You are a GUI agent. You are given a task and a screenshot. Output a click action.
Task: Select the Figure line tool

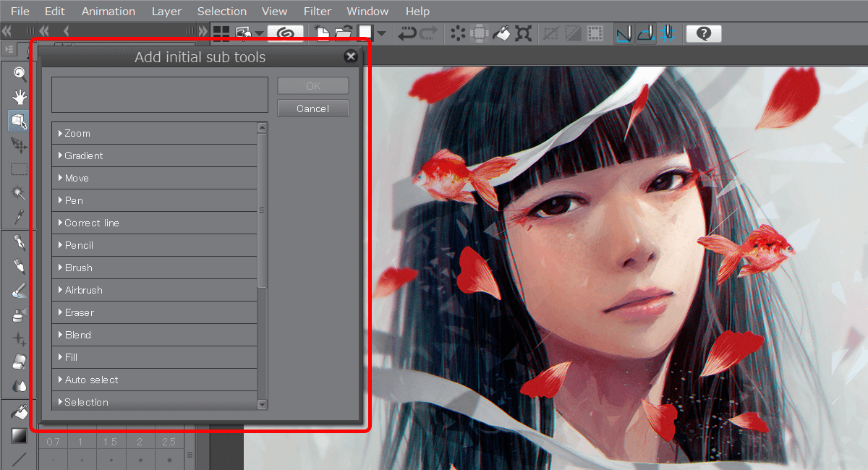point(20,458)
